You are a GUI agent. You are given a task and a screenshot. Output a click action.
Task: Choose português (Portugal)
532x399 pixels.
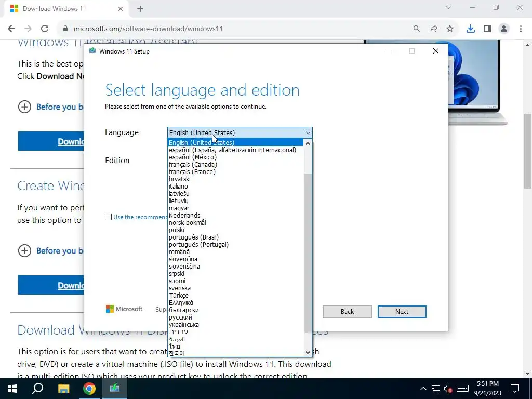click(x=235, y=244)
